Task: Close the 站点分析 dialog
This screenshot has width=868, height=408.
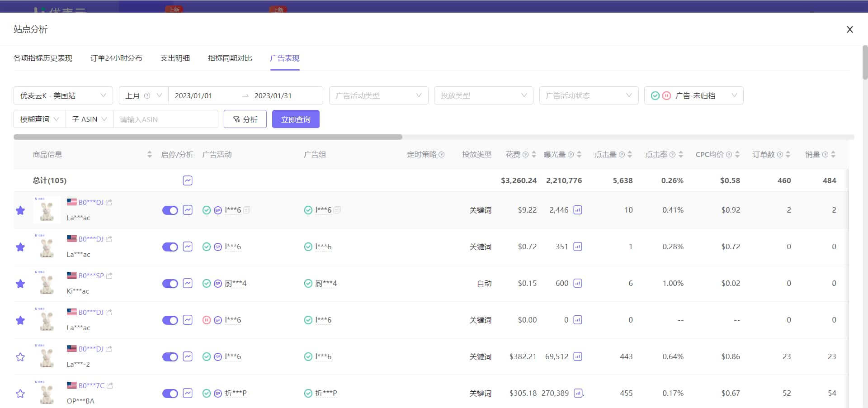Action: 849,29
